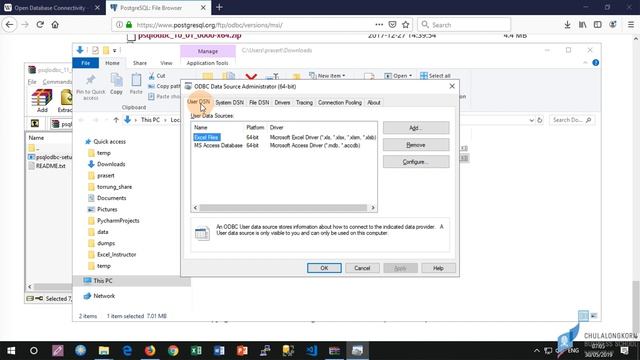Click the Add... button in ODBC dialog
The height and width of the screenshot is (360, 640).
[416, 128]
